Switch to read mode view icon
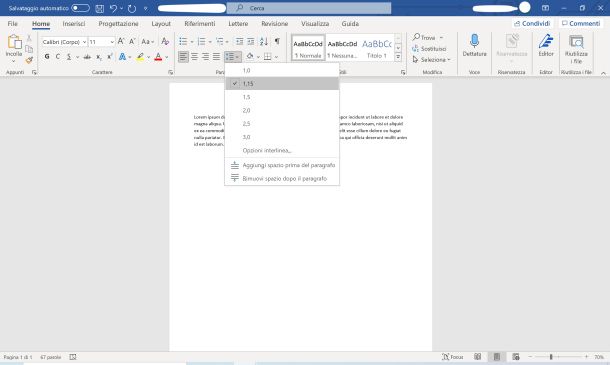Image resolution: width=610 pixels, height=365 pixels. pos(477,357)
